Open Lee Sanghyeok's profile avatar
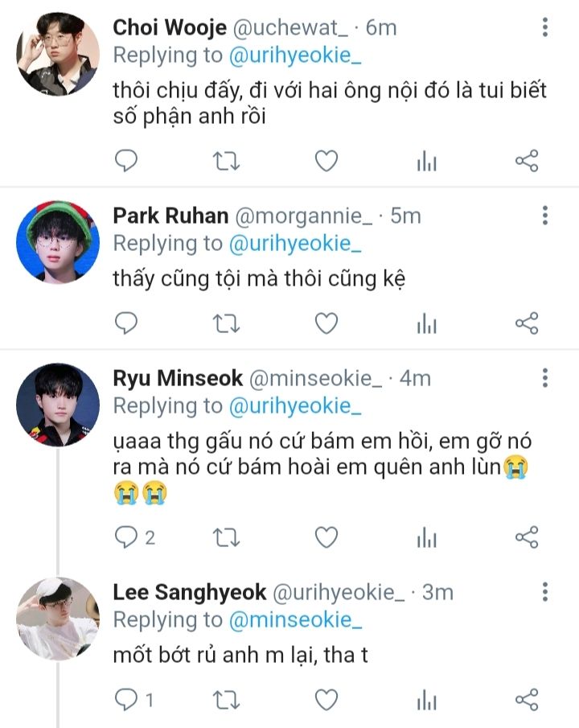Screen dimensions: 579x728 [x=58, y=619]
